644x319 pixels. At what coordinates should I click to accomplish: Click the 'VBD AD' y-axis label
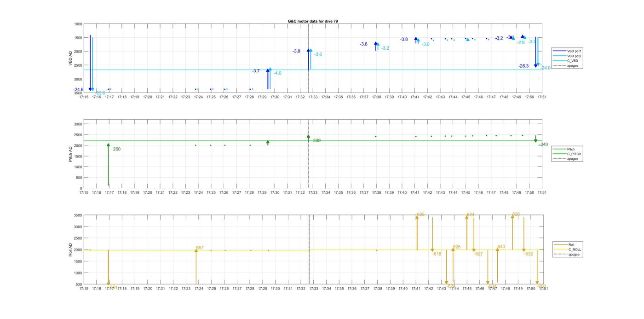tap(70, 58)
